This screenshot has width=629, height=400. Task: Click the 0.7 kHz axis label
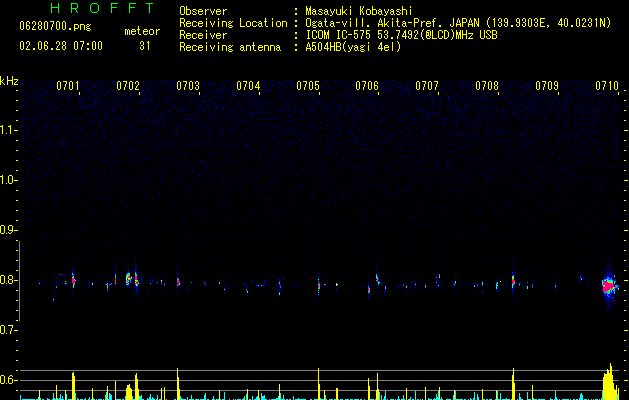click(8, 330)
